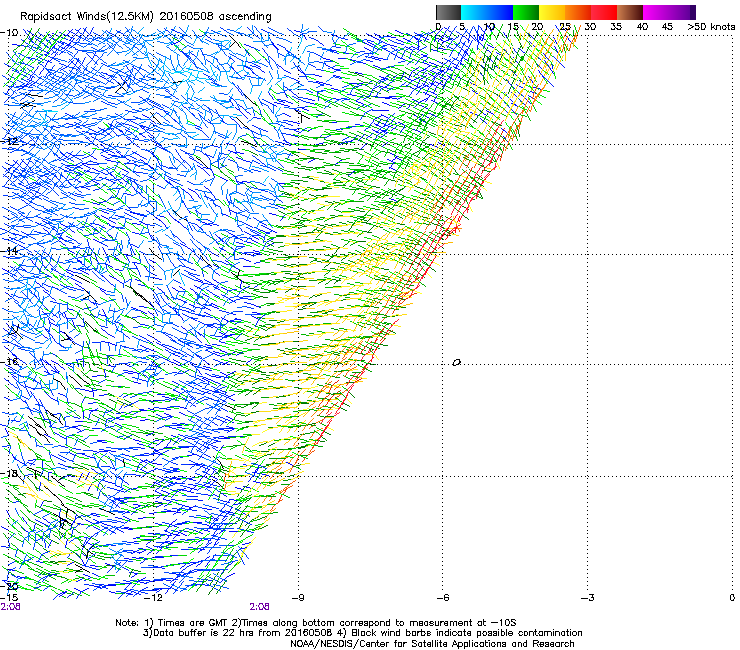Click the red 30-35 knots color band
Viewport: 740px width, 650px height.
click(x=604, y=12)
